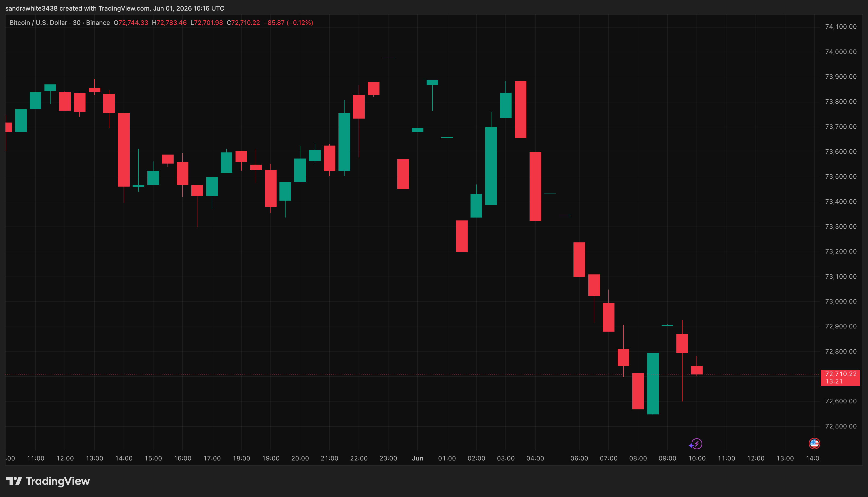Click the 73,300.00 price axis label

point(841,226)
